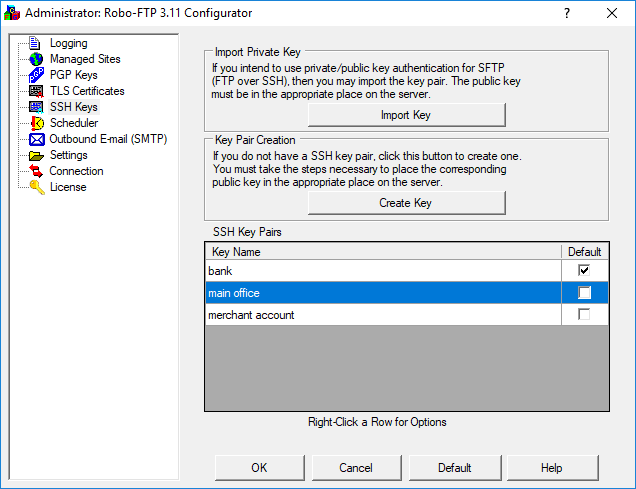Click the License key icon
636x489 pixels.
37,187
